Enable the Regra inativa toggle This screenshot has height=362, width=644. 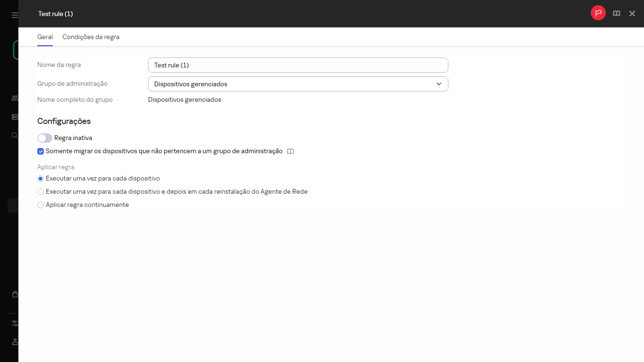pyautogui.click(x=44, y=138)
